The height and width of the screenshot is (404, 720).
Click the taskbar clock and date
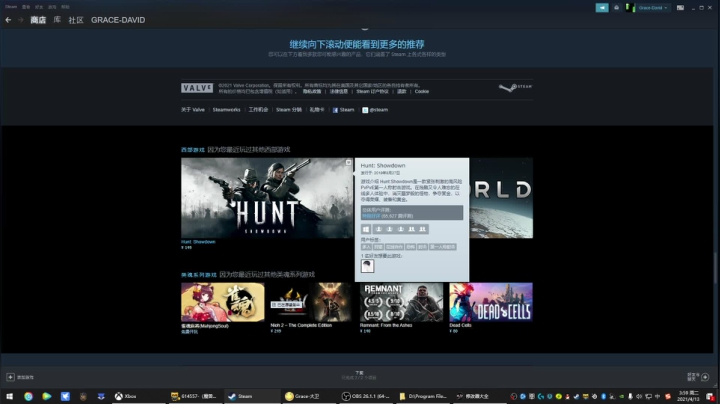(x=688, y=396)
